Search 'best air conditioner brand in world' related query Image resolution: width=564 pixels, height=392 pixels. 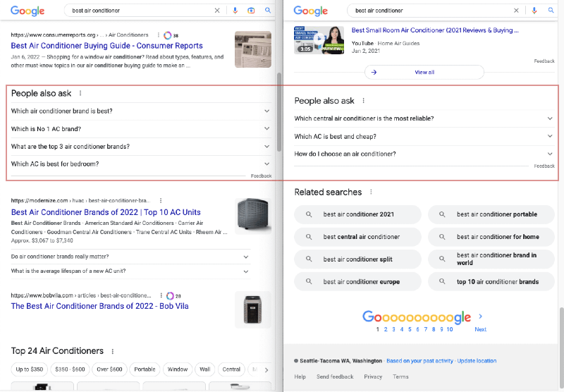click(491, 259)
